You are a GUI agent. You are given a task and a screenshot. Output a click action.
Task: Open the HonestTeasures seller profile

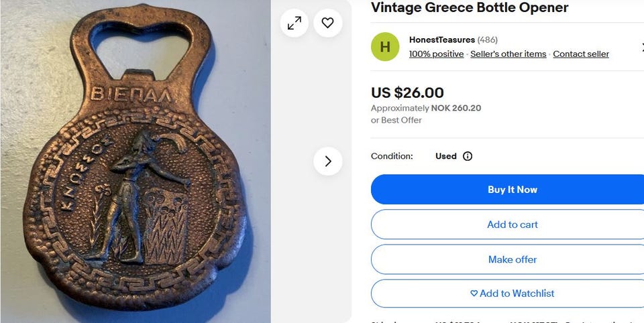441,40
